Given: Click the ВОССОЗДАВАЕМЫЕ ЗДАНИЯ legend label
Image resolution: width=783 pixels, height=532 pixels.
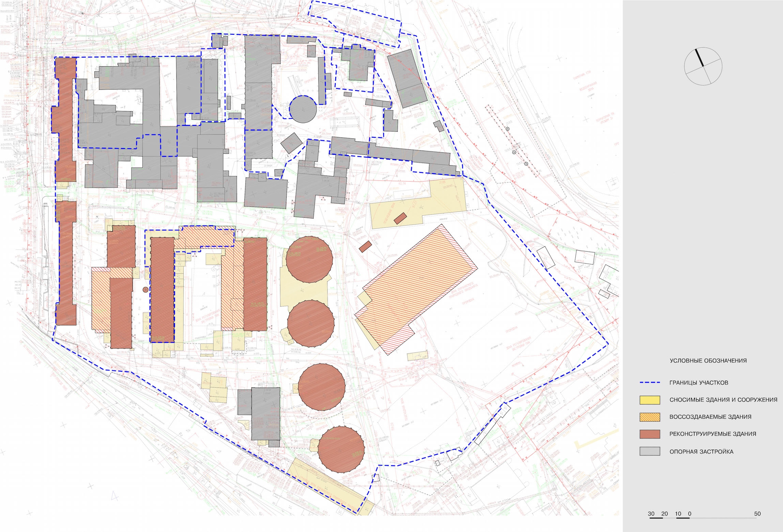Looking at the screenshot, I should tap(710, 417).
